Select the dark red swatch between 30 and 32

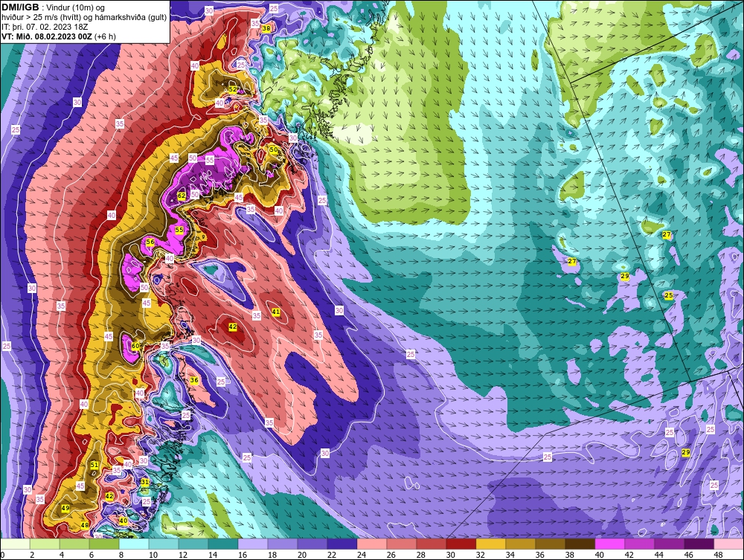[x=461, y=544]
